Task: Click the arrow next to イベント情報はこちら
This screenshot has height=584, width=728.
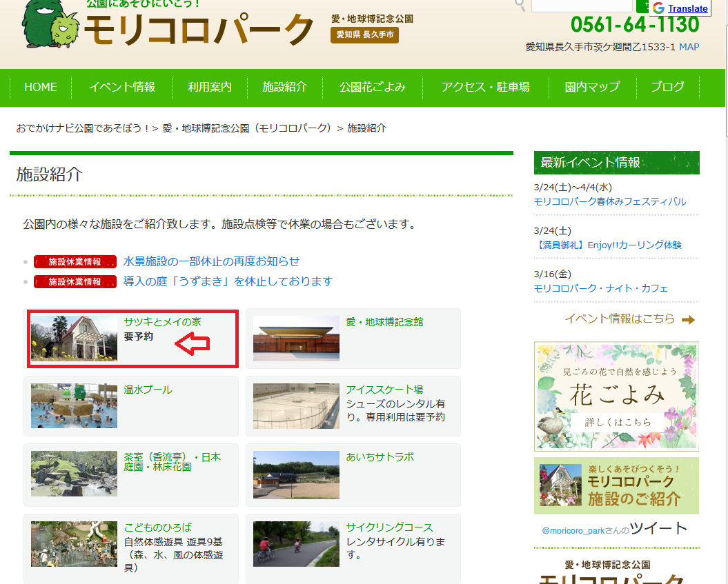Action: point(688,320)
